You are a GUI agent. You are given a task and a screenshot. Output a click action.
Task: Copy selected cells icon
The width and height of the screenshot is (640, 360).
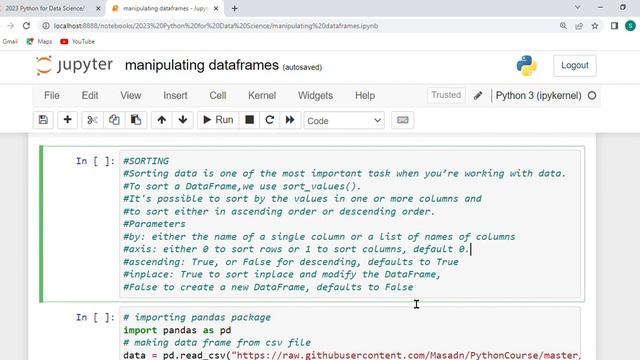click(114, 120)
